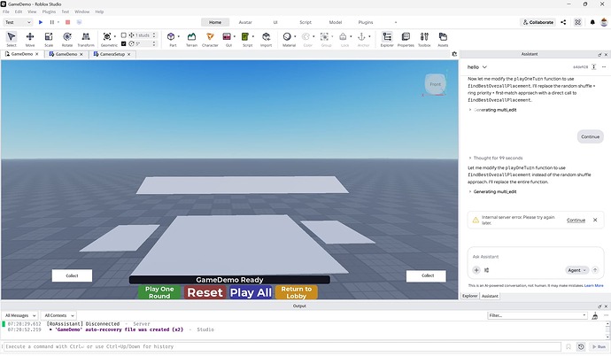
Task: Click the Continue link in error banner
Action: (x=576, y=221)
